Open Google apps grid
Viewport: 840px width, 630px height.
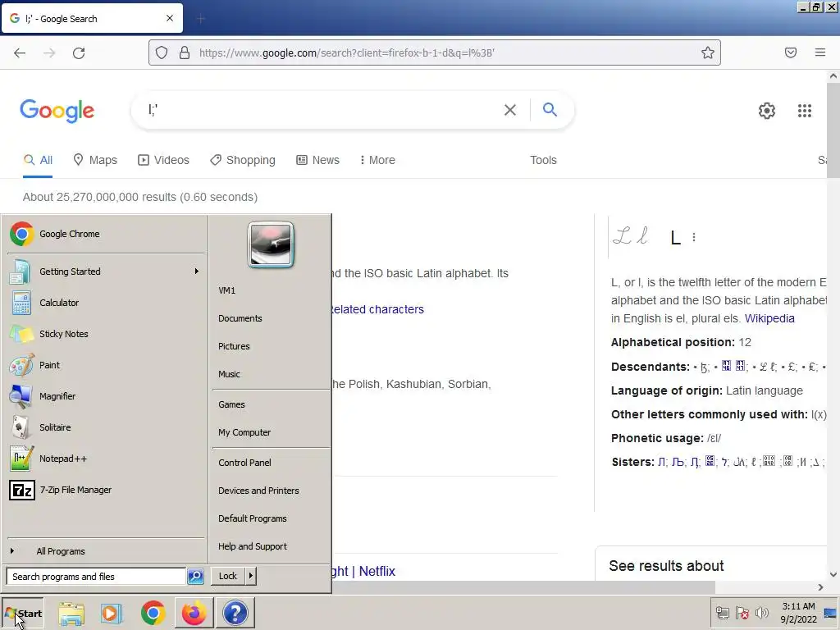[805, 111]
